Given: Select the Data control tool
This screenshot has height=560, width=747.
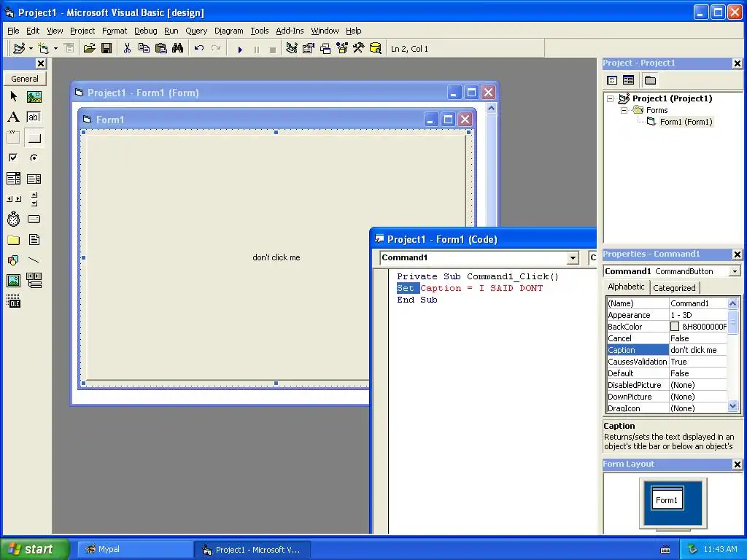Looking at the screenshot, I should 34,281.
